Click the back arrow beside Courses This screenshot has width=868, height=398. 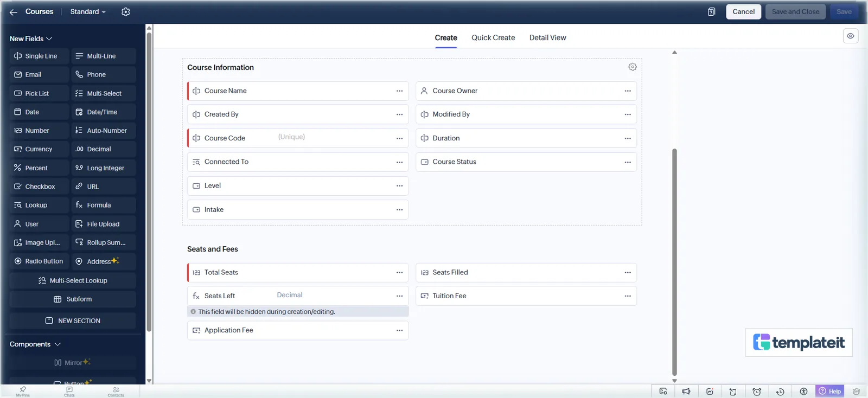point(14,12)
